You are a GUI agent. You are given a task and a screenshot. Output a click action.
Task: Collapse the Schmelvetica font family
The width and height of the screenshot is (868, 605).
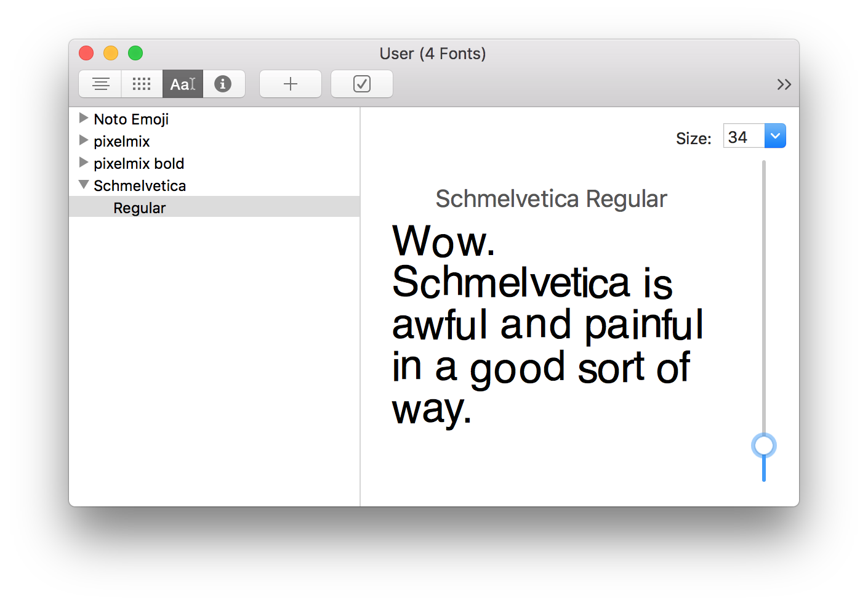click(84, 184)
